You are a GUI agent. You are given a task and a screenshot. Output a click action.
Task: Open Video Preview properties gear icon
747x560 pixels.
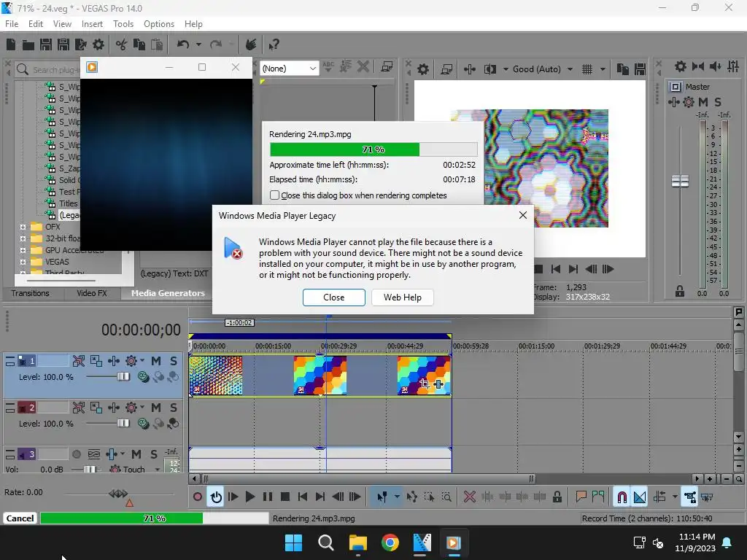point(422,69)
